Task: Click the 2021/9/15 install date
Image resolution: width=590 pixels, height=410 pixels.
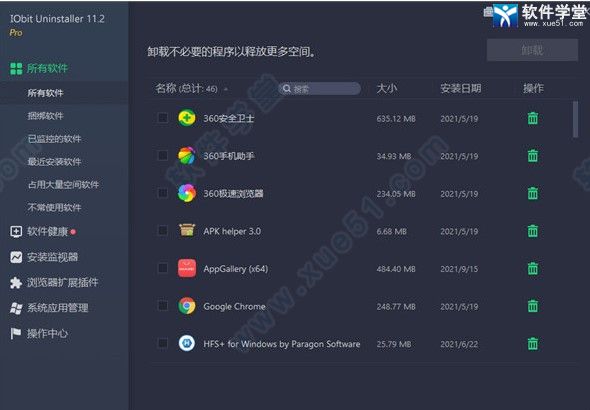Action: pyautogui.click(x=459, y=269)
